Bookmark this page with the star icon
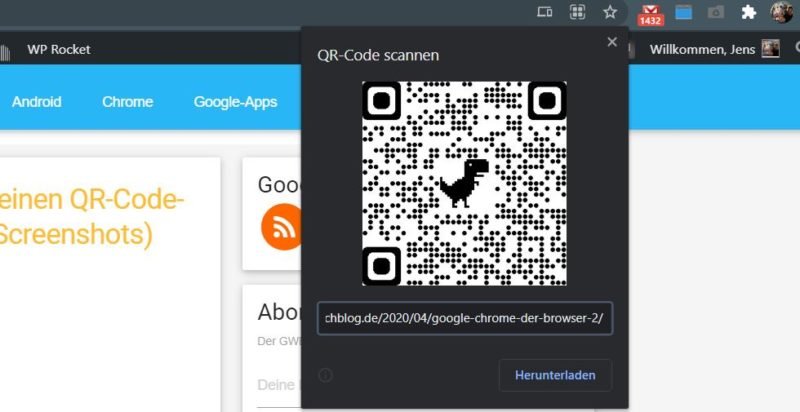The height and width of the screenshot is (412, 800). (610, 12)
